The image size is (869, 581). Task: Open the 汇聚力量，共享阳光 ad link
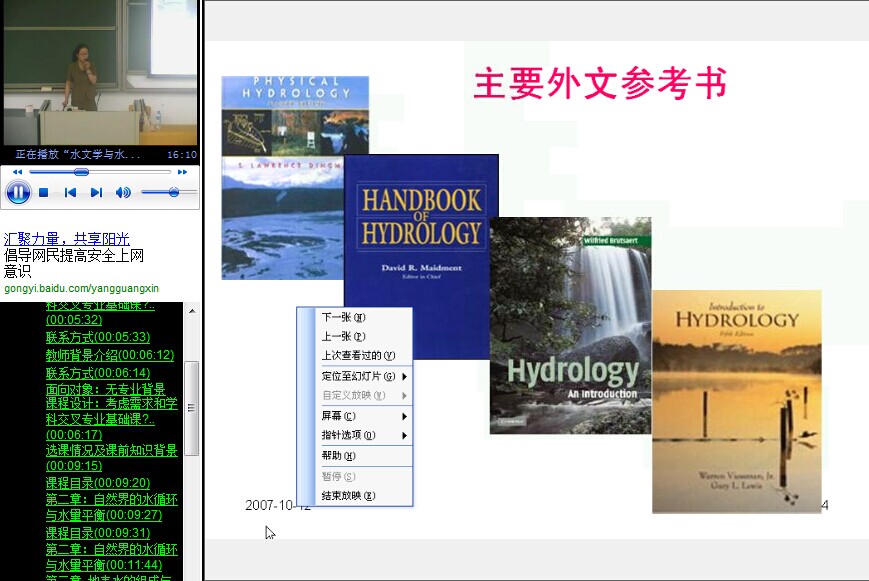(x=67, y=239)
